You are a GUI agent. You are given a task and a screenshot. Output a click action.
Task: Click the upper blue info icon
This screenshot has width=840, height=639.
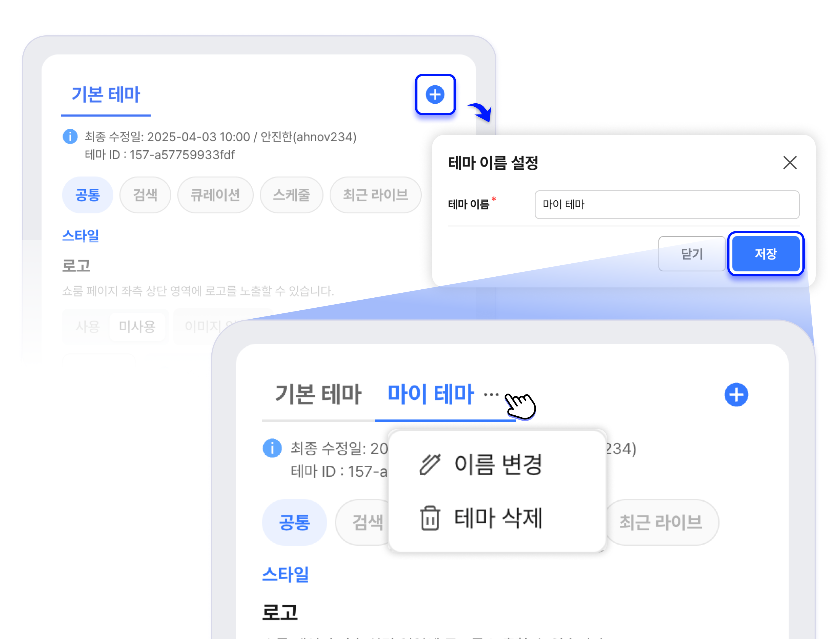(x=70, y=136)
